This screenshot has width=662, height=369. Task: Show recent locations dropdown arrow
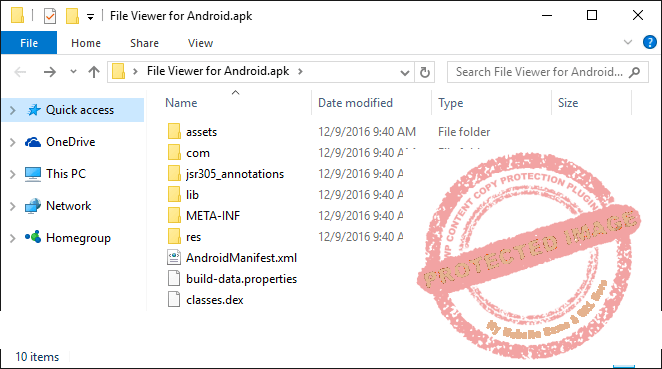73,71
